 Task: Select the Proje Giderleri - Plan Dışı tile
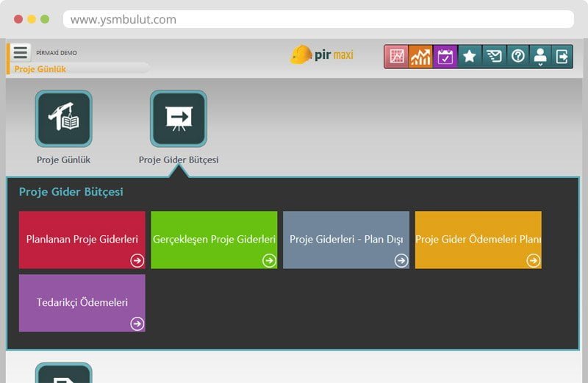click(346, 240)
